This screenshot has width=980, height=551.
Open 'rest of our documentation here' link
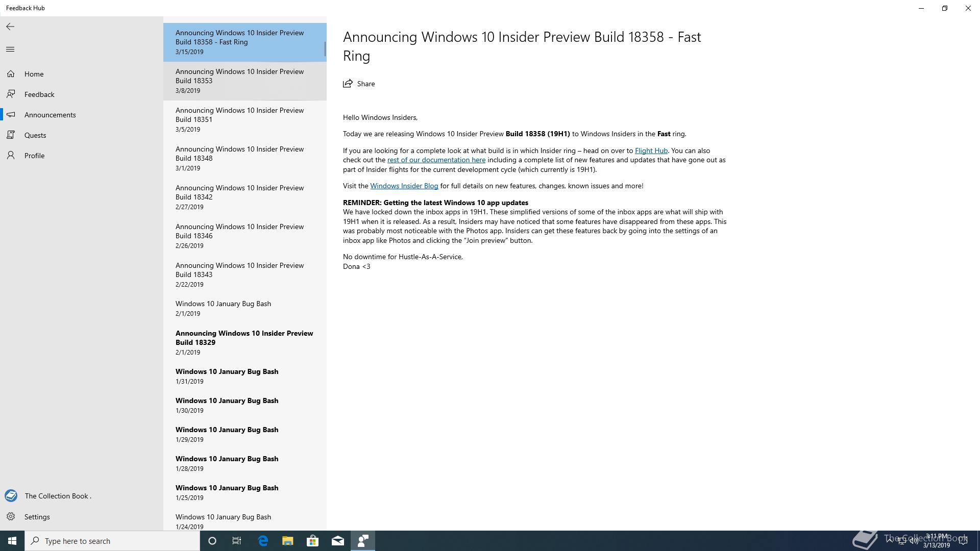pyautogui.click(x=436, y=160)
